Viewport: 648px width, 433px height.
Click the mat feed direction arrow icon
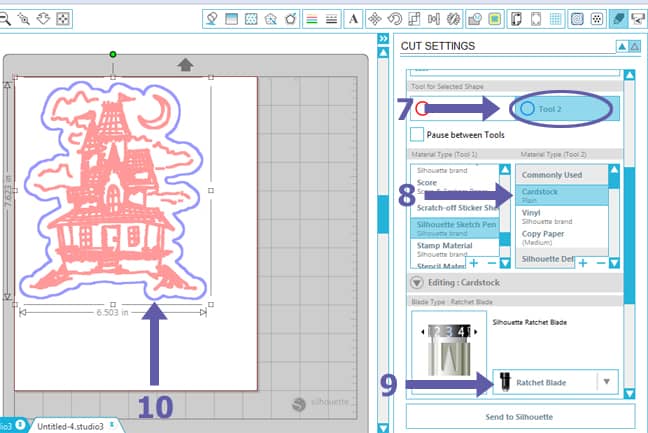coord(185,64)
